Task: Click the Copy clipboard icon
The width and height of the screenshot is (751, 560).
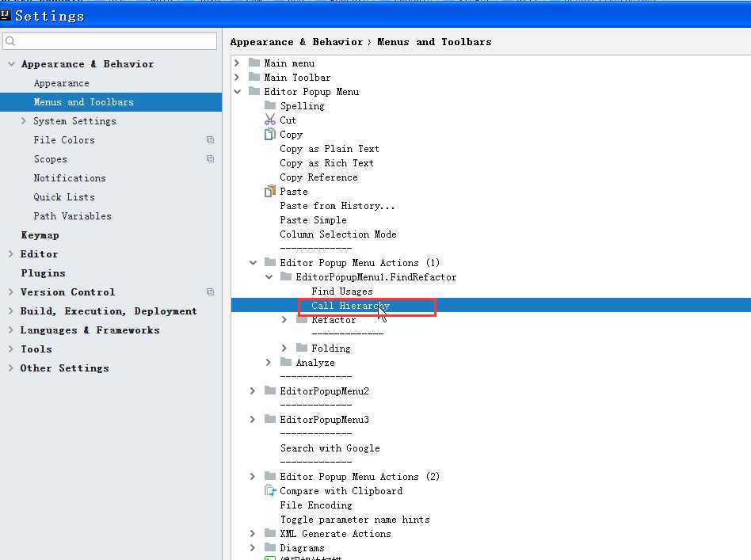Action: click(270, 134)
